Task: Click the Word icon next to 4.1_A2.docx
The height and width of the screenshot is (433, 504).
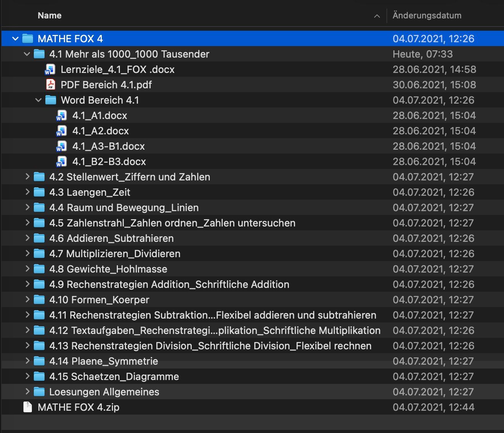Action: point(62,131)
